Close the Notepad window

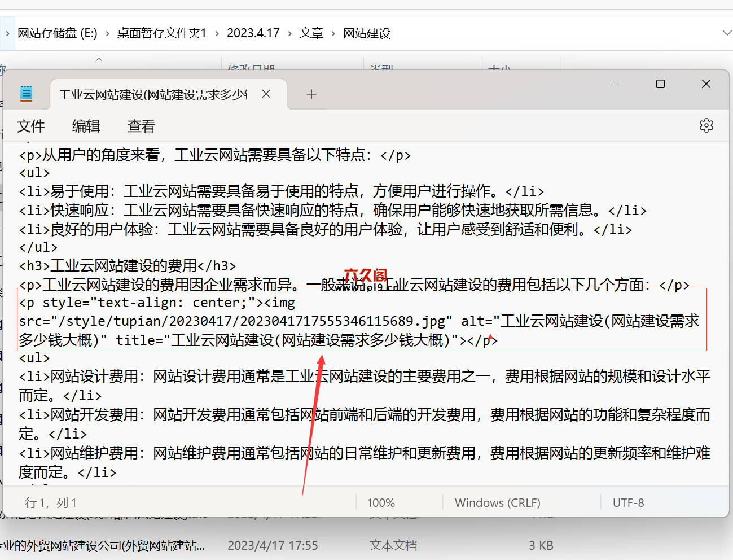click(x=706, y=84)
